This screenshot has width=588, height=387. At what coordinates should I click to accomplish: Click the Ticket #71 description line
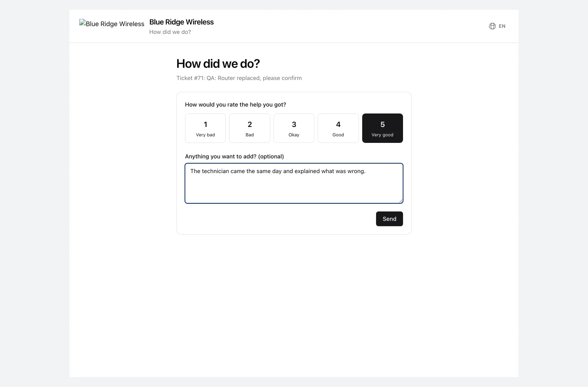pos(239,78)
